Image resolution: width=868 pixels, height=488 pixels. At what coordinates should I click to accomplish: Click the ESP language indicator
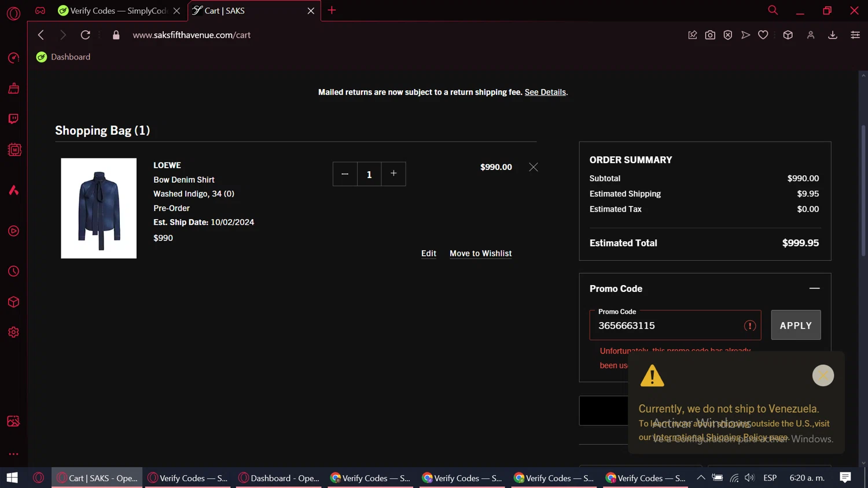coord(770,478)
